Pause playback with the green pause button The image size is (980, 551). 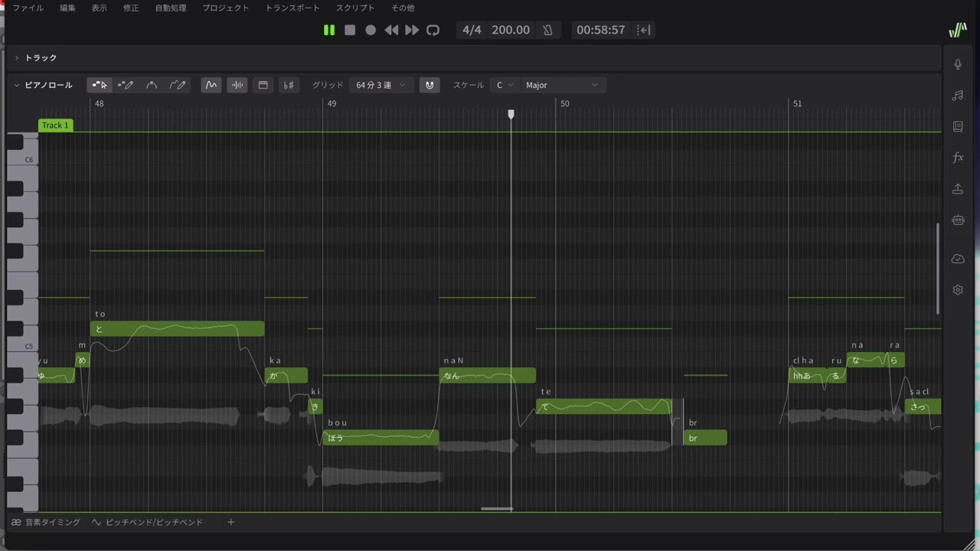click(329, 30)
